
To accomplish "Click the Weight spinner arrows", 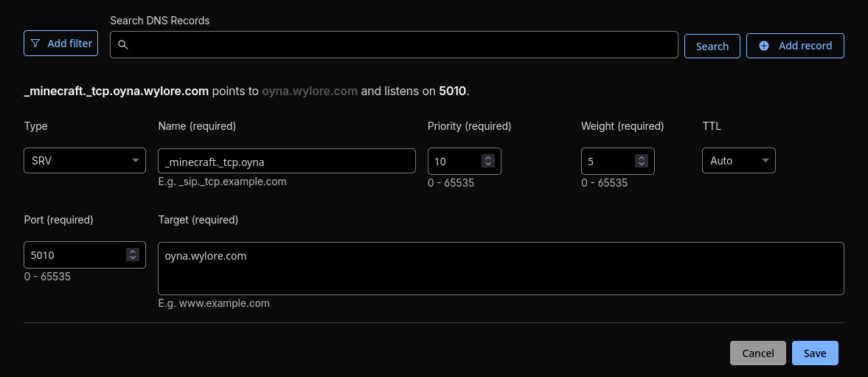I will coord(642,161).
